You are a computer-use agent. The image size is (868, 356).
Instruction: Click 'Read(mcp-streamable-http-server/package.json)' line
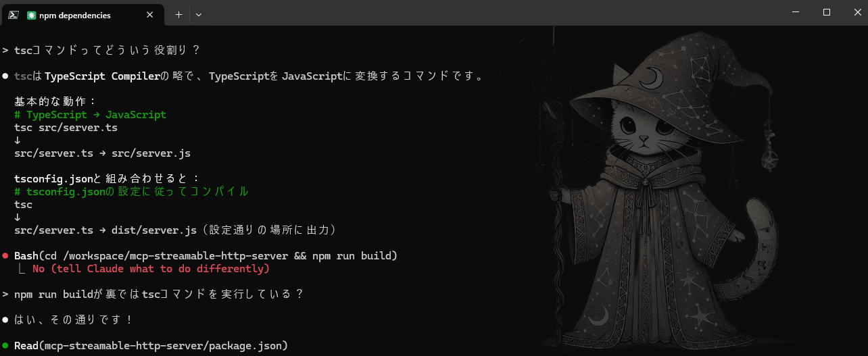(151, 346)
